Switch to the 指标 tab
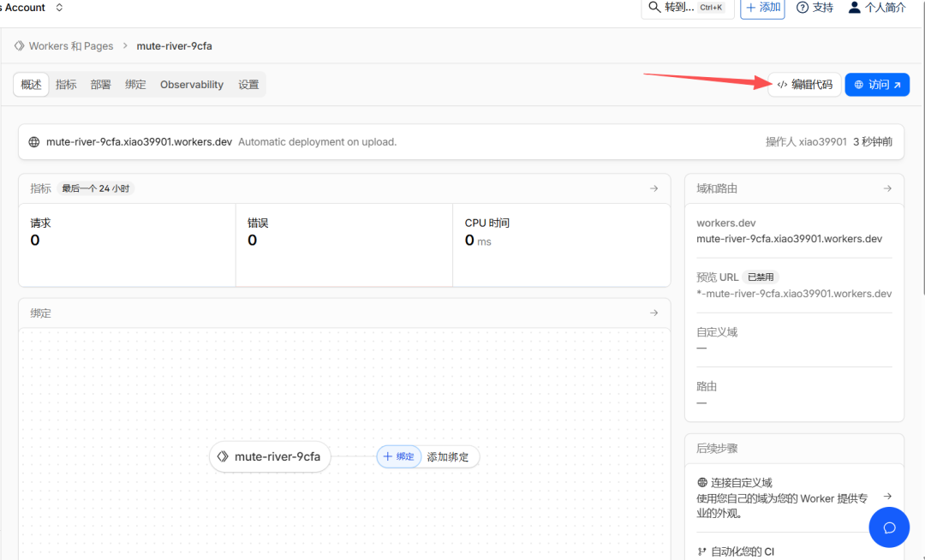Viewport: 925px width, 560px height. (x=66, y=84)
